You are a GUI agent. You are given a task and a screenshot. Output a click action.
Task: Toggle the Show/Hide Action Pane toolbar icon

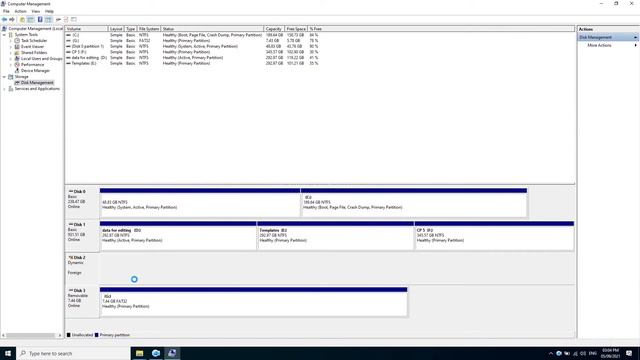48,19
